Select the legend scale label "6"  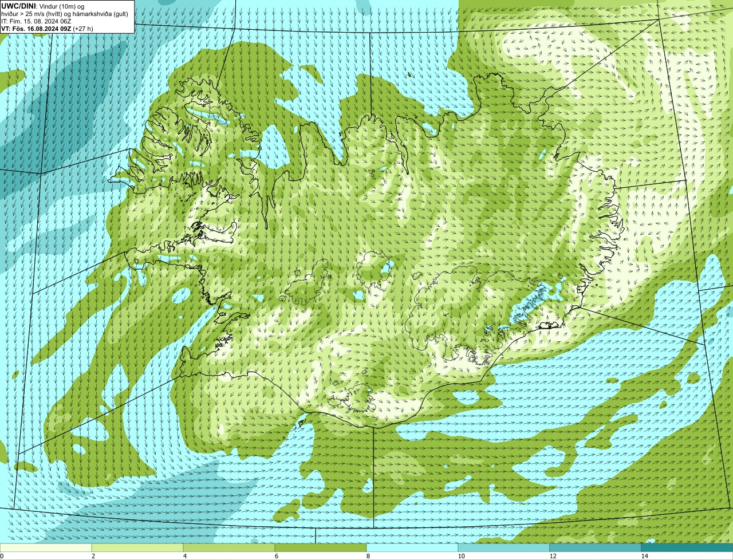pos(276,556)
